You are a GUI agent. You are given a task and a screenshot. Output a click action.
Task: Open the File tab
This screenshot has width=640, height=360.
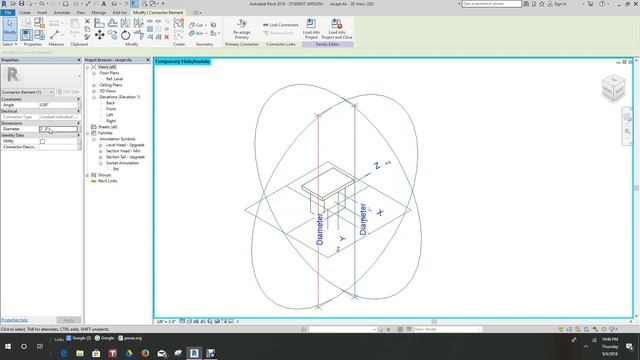click(8, 13)
